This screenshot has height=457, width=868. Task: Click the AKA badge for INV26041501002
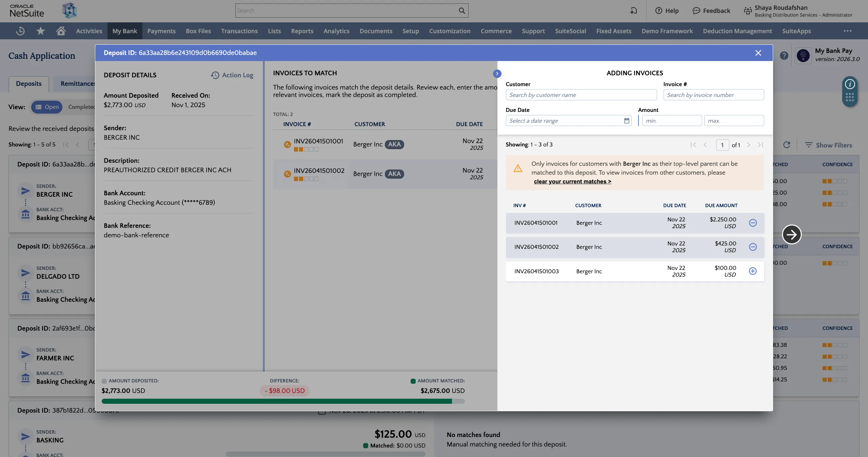tap(394, 174)
